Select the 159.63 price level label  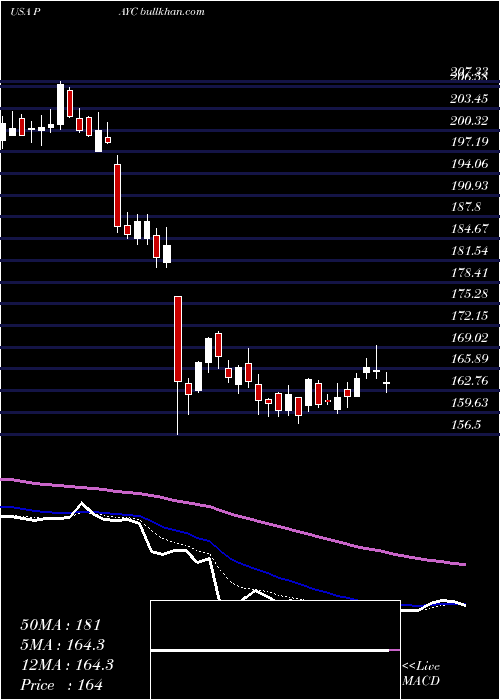click(469, 403)
